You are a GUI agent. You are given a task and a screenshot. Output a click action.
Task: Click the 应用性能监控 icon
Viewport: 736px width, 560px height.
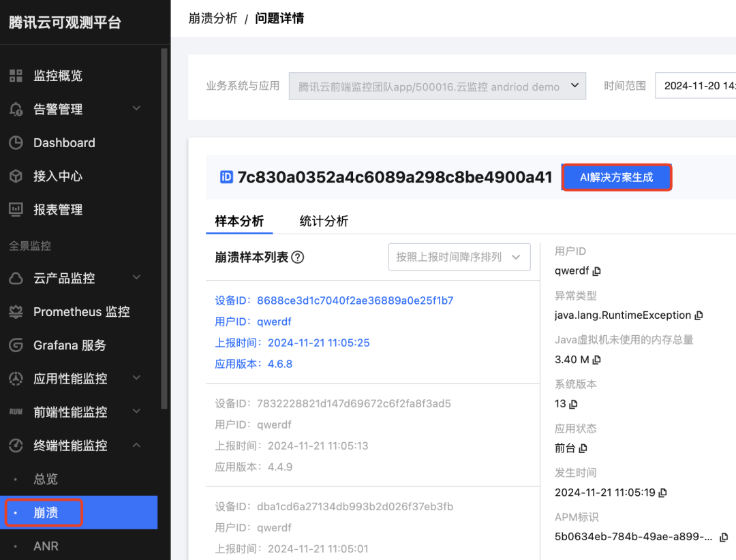point(16,378)
